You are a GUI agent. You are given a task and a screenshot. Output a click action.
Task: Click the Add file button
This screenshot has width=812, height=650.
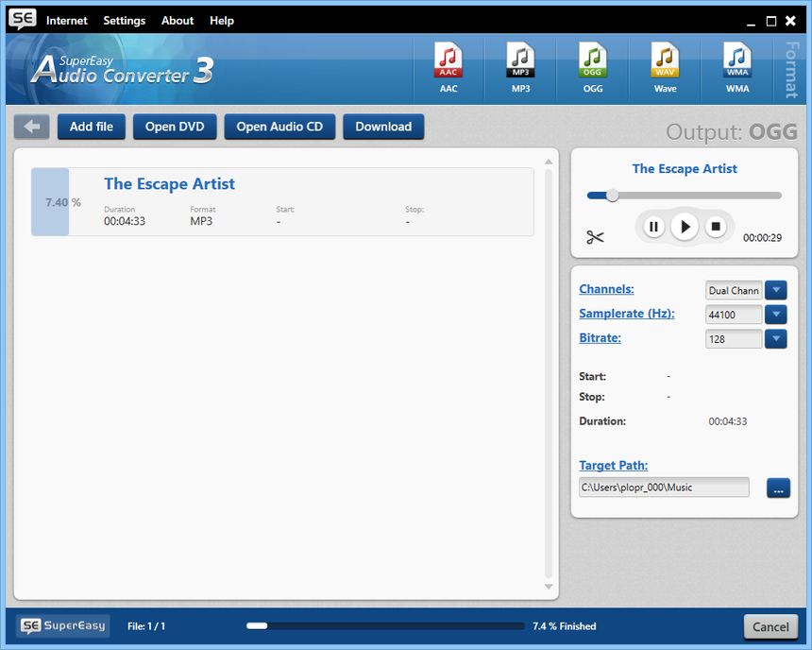[92, 127]
